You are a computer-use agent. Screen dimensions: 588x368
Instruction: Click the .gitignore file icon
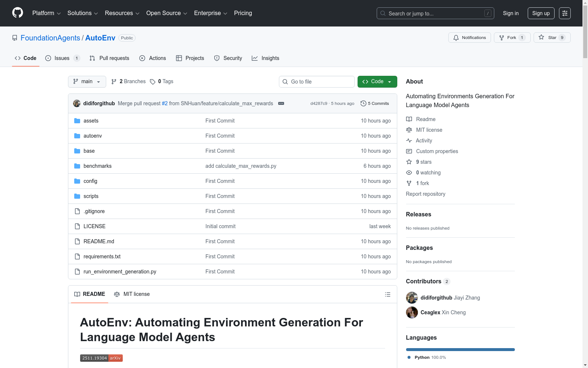click(x=77, y=211)
